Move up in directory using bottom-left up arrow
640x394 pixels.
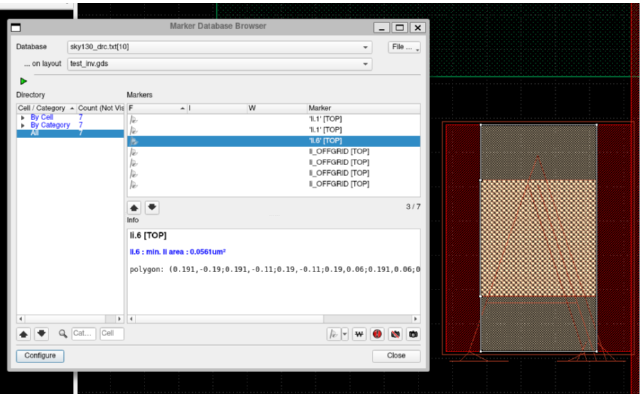click(x=24, y=334)
